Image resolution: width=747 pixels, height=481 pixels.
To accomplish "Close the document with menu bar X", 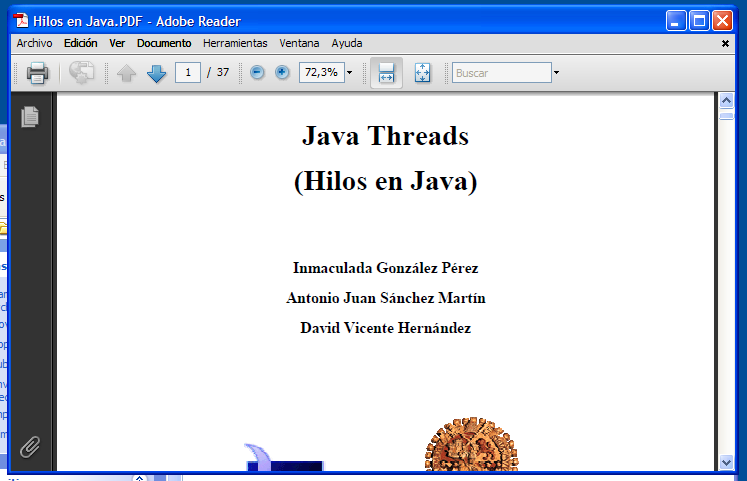I will 725,43.
